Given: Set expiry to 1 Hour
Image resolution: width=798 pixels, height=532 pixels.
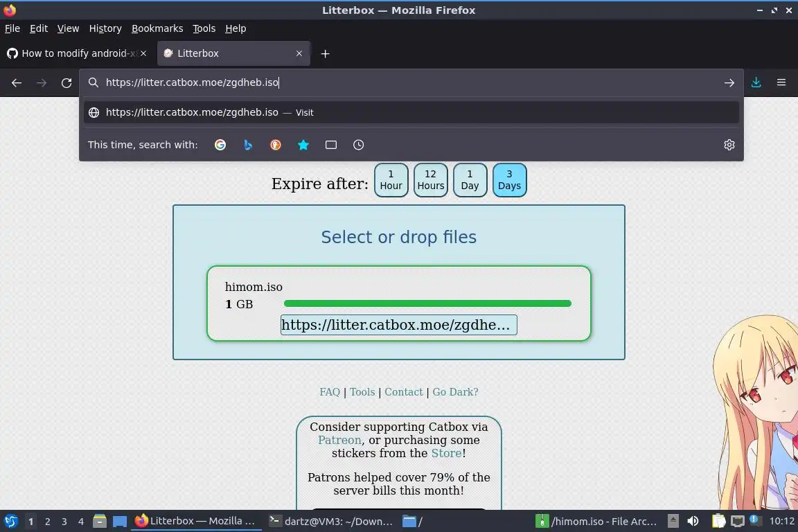Looking at the screenshot, I should click(x=391, y=180).
